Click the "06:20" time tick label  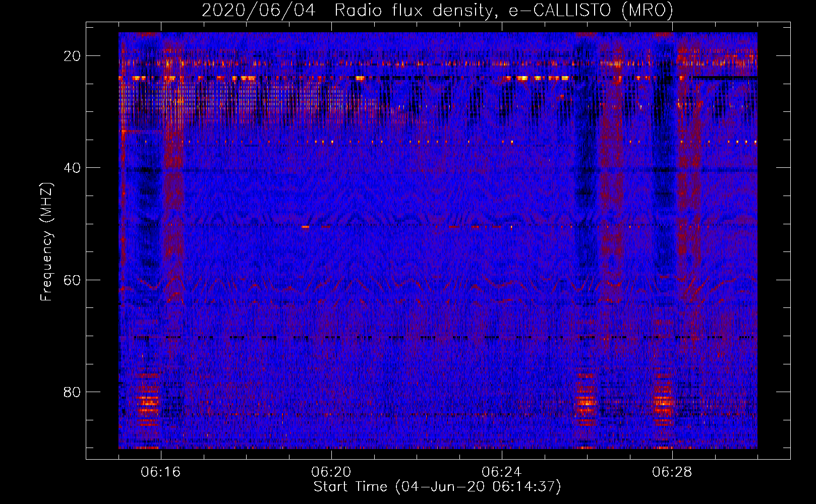(x=331, y=472)
